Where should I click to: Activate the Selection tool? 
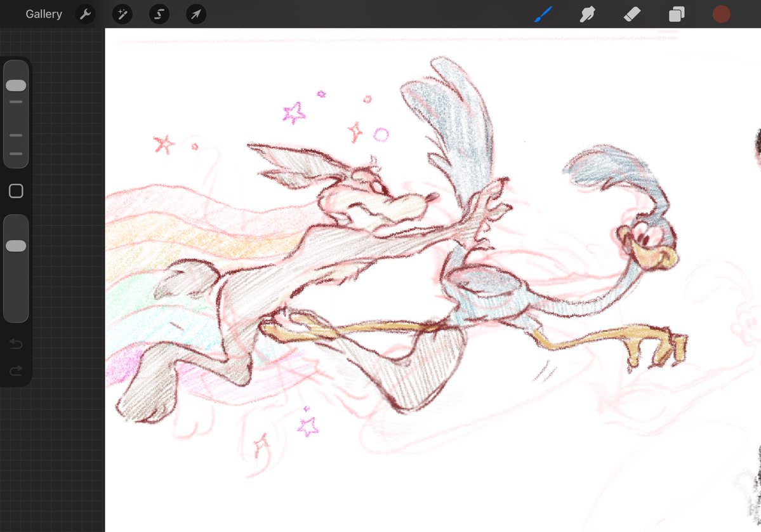click(x=159, y=14)
